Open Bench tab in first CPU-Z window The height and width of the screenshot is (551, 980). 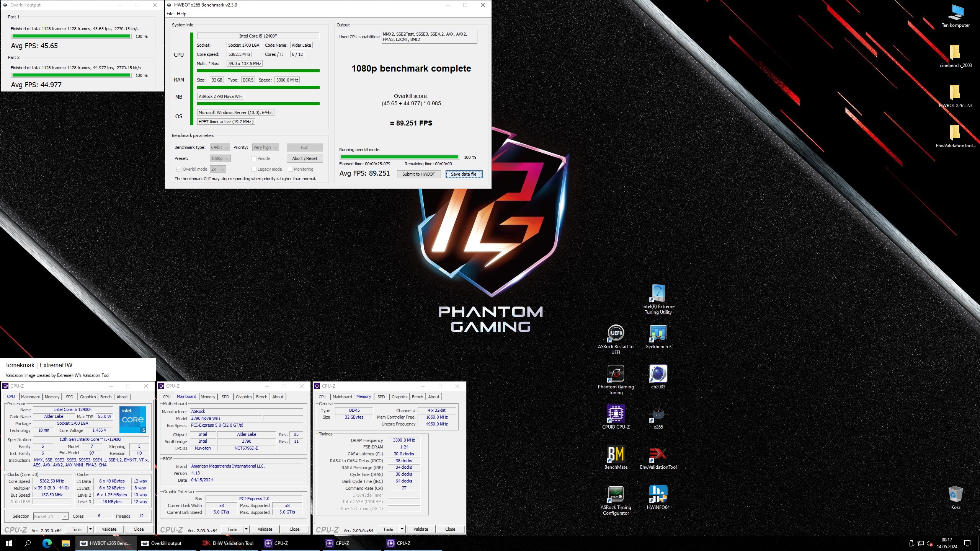pos(106,397)
